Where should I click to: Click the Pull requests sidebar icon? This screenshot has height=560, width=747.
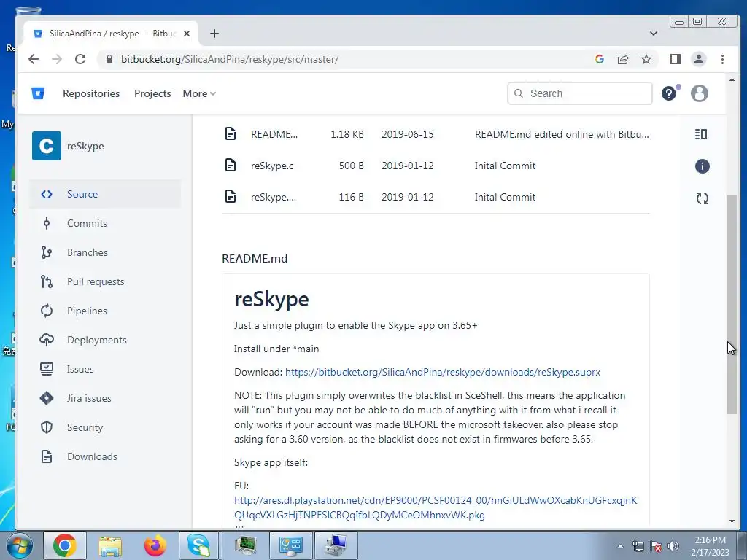pos(47,282)
